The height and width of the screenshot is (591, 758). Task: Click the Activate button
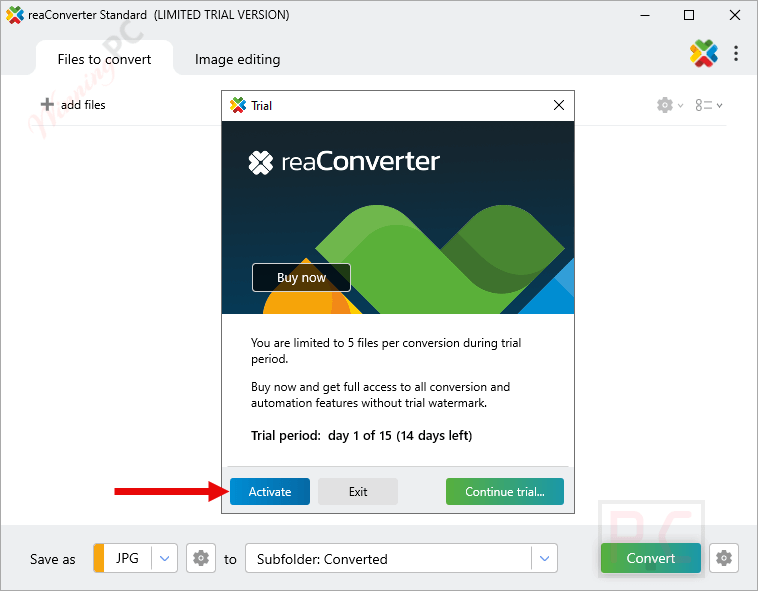click(270, 491)
